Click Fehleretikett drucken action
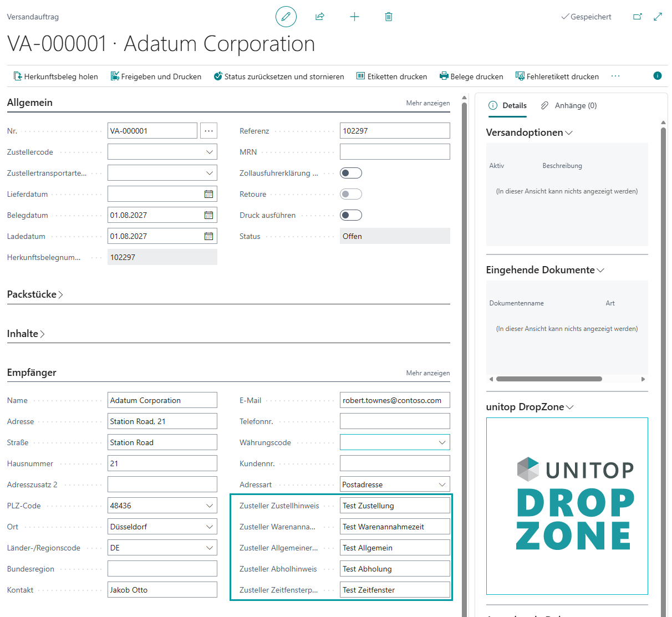The image size is (672, 617). coord(557,77)
